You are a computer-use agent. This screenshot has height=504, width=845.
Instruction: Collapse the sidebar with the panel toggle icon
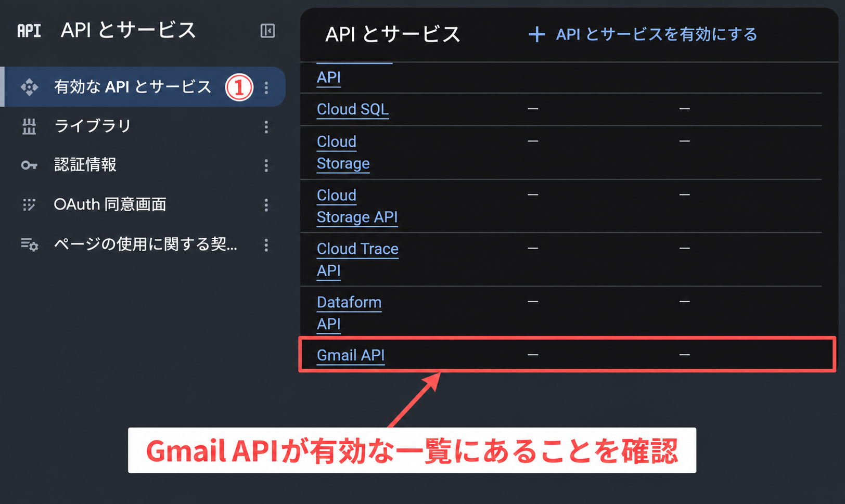267,31
